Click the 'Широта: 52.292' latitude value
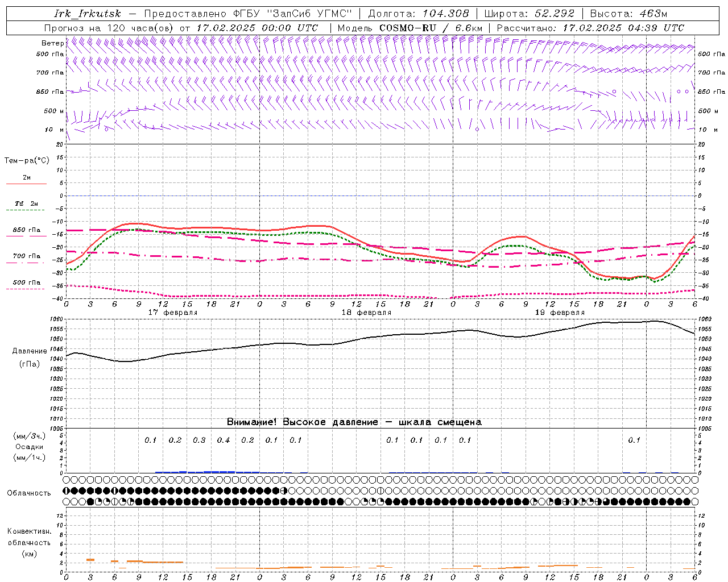728x582 pixels. click(530, 14)
